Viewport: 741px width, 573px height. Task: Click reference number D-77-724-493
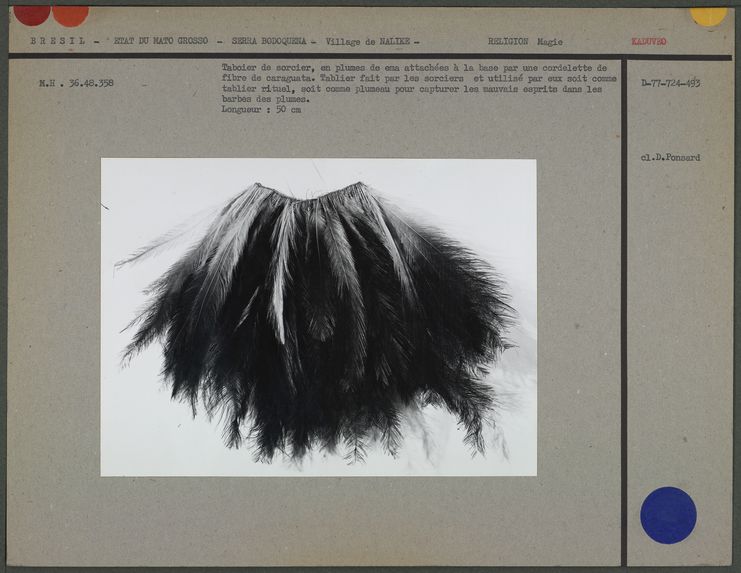click(670, 83)
